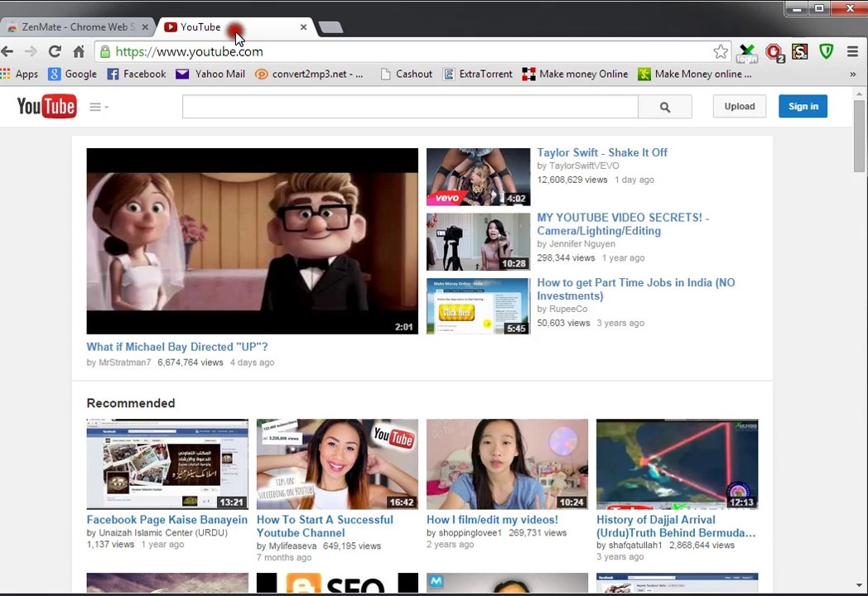Screen dimensions: 868x596
Task: Click the browser forward arrow
Action: pyautogui.click(x=31, y=52)
